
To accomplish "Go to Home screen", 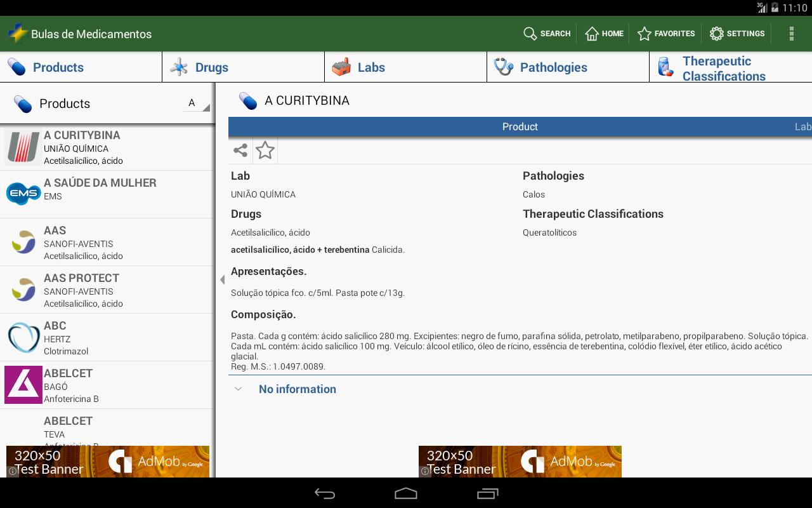I will 604,34.
